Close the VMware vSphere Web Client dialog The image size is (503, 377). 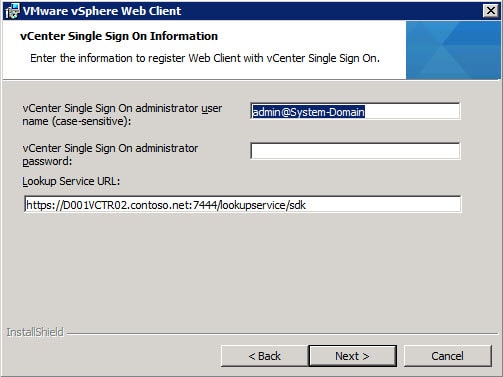[491, 11]
